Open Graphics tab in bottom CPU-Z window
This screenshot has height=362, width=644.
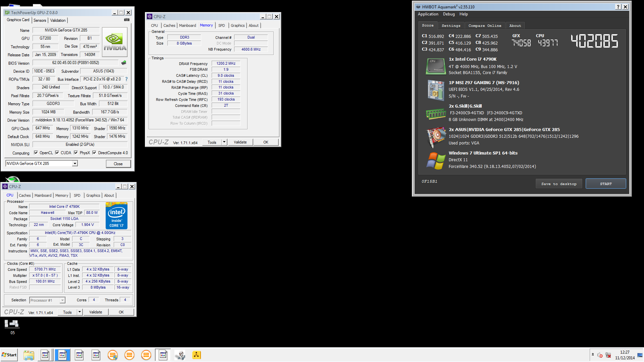point(93,195)
